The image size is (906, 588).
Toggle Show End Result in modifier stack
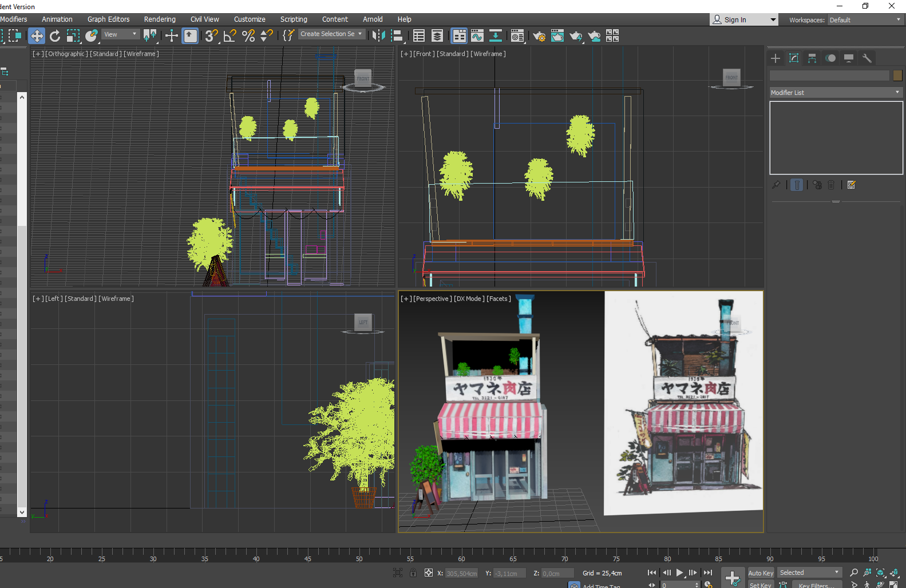[797, 185]
